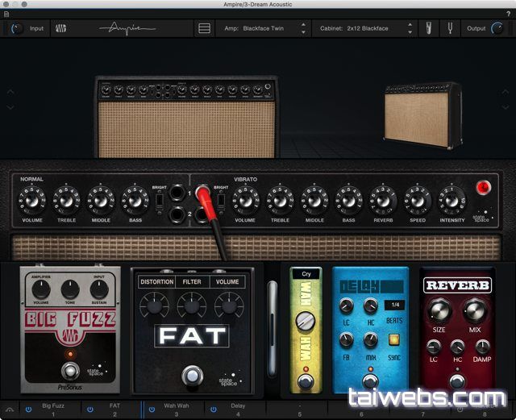Viewport: 516px width, 420px height.
Task: Click the Output level knob
Action: pyautogui.click(x=502, y=28)
